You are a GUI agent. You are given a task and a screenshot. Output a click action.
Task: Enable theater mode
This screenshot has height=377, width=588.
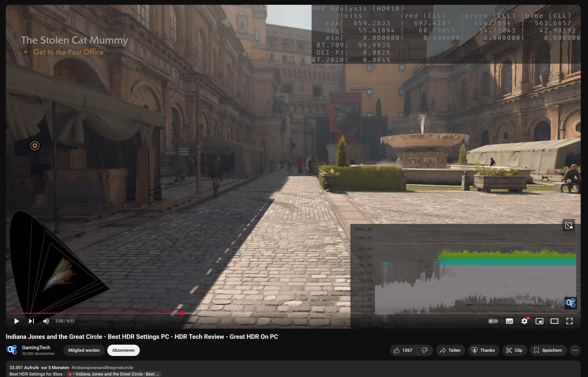(554, 321)
